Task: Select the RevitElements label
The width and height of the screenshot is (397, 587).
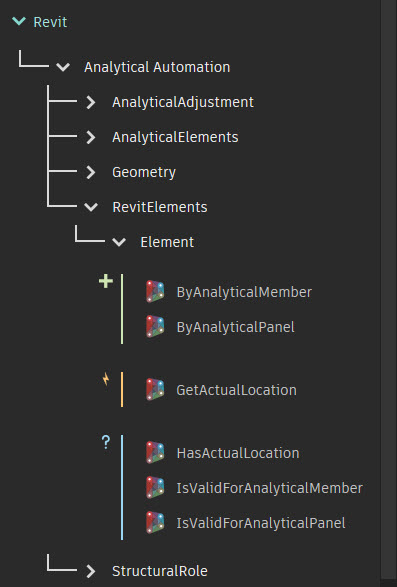Action: [x=160, y=207]
